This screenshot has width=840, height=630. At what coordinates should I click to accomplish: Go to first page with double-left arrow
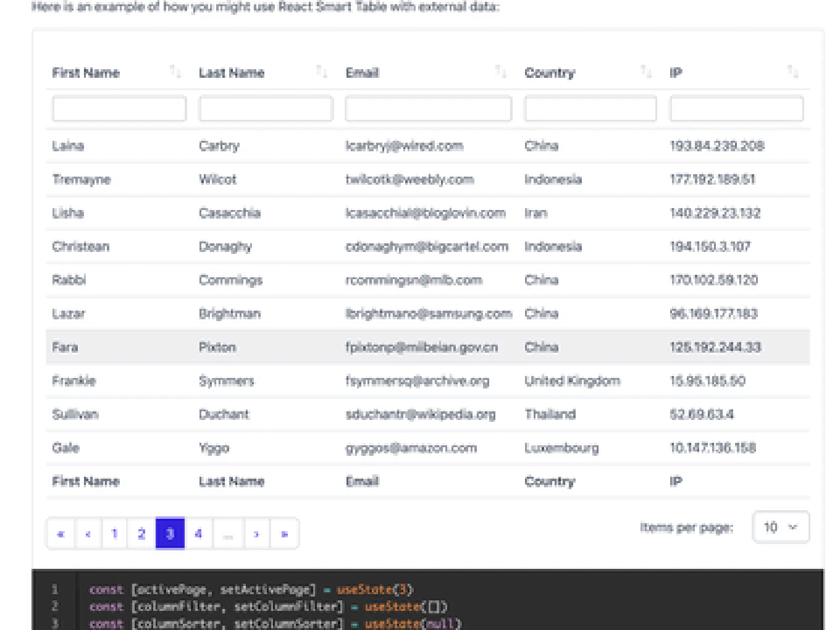click(61, 534)
